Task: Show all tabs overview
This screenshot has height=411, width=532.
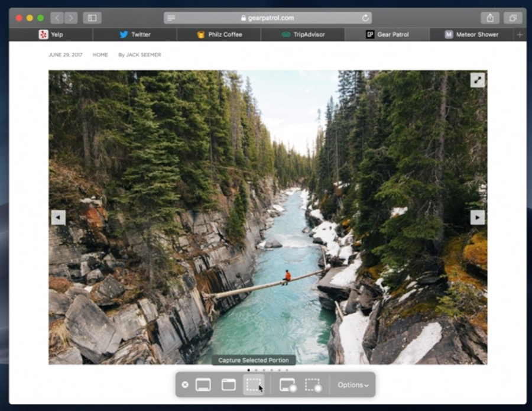Action: pyautogui.click(x=513, y=18)
